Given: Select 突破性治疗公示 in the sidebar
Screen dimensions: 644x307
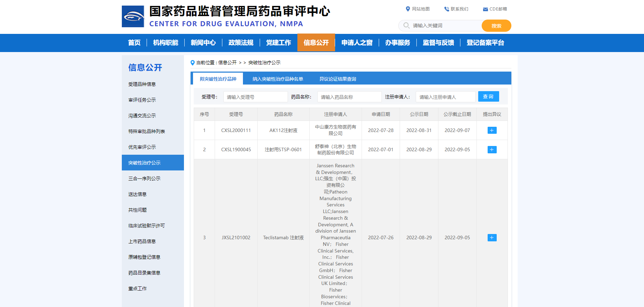Looking at the screenshot, I should pyautogui.click(x=153, y=163).
